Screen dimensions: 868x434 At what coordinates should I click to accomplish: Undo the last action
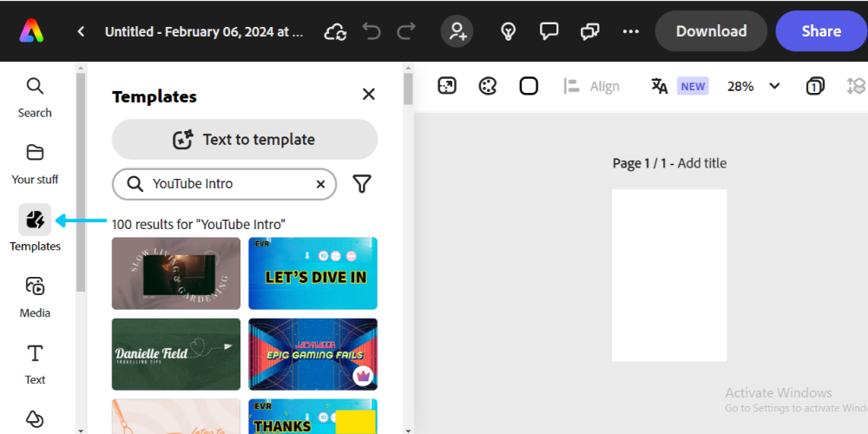click(x=372, y=31)
